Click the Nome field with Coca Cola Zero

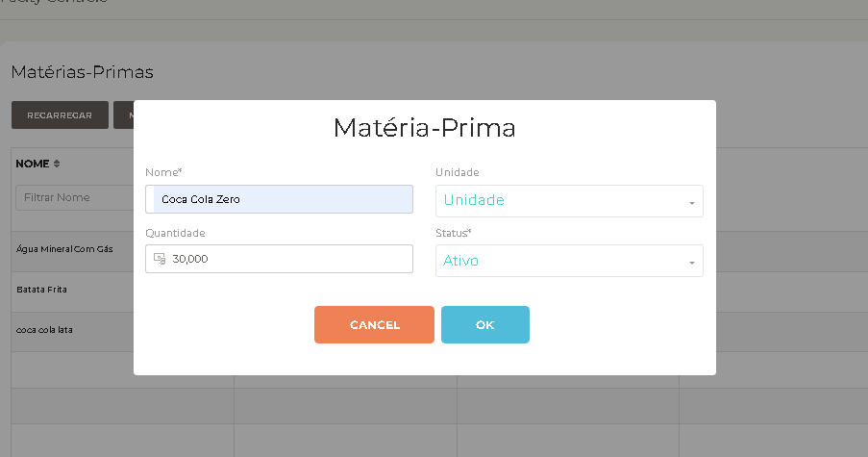pyautogui.click(x=279, y=199)
